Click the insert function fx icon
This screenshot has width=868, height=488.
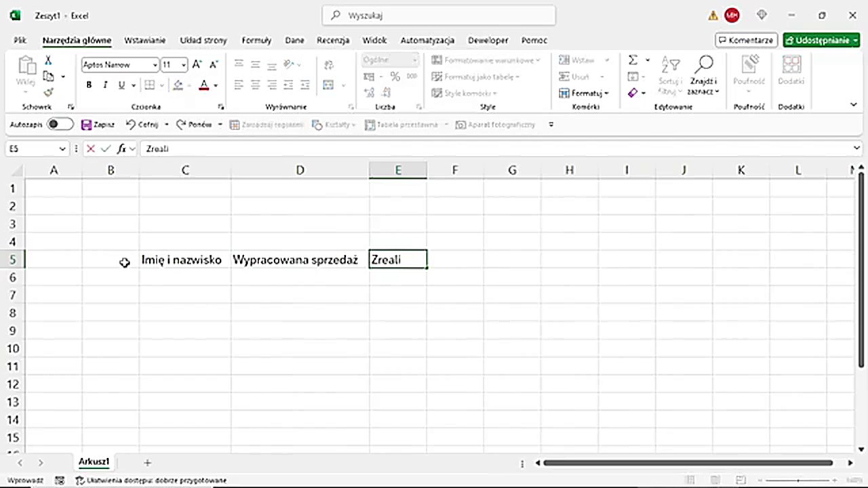[122, 148]
